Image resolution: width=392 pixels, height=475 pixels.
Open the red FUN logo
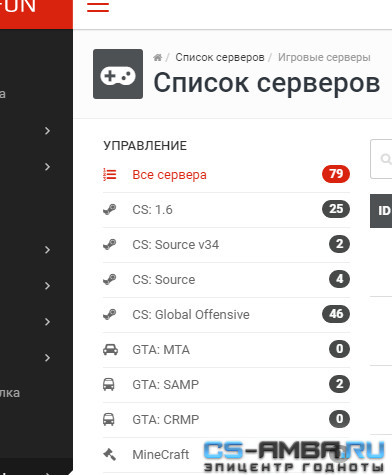click(36, 14)
